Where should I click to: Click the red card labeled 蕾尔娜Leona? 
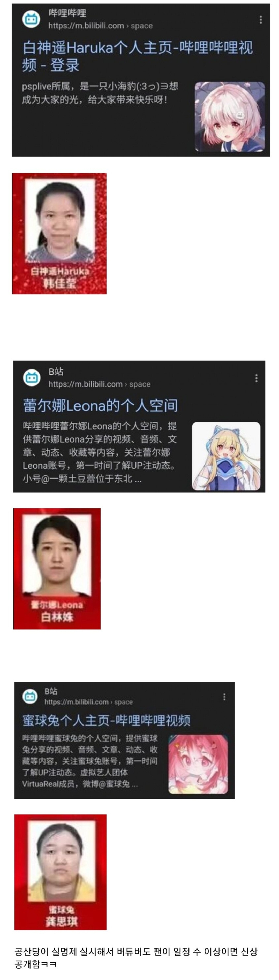(x=57, y=569)
